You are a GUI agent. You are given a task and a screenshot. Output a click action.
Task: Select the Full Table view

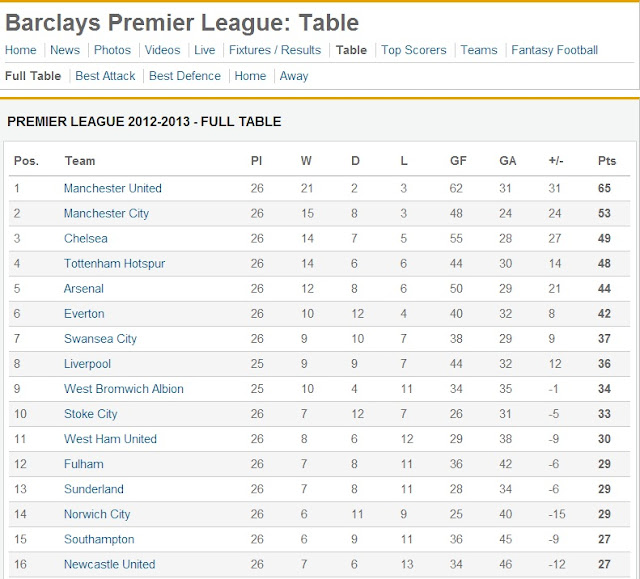33,76
